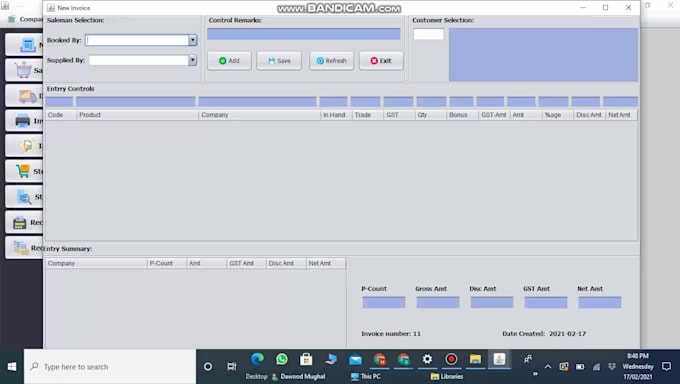Click the printer icon in main window sidebar

coord(23,121)
